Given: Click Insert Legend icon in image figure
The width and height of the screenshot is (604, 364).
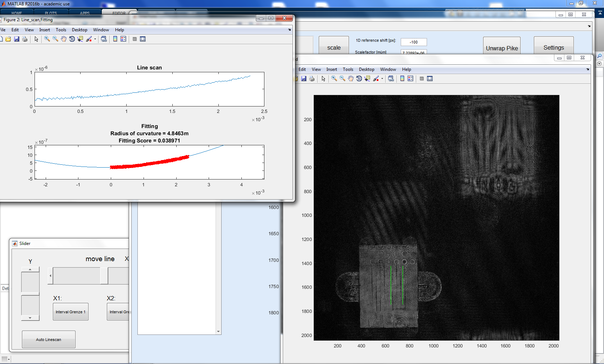Looking at the screenshot, I should click(410, 79).
